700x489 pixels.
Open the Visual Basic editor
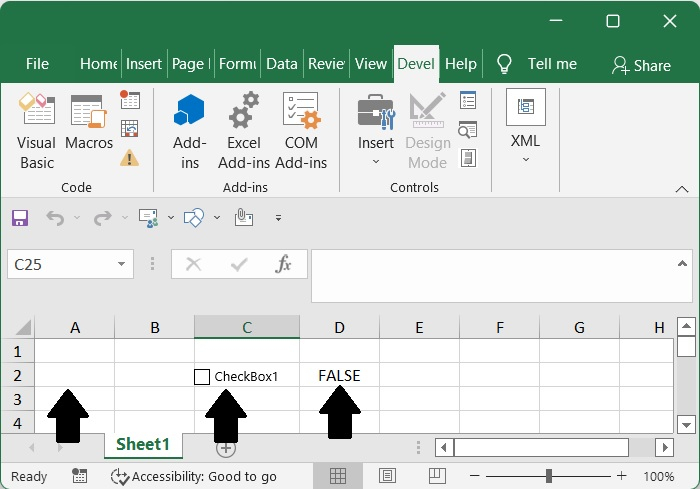[x=37, y=131]
